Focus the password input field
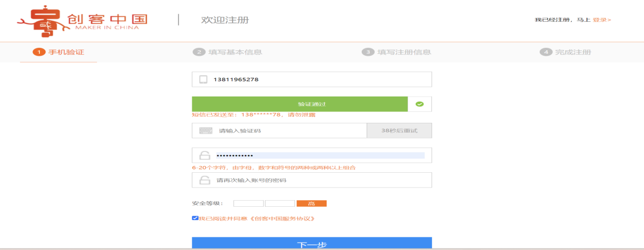The width and height of the screenshot is (644, 250). [312, 155]
